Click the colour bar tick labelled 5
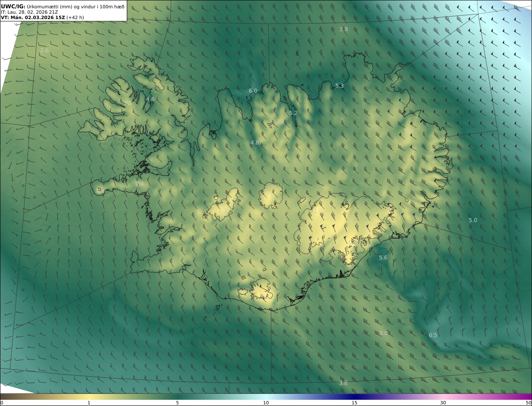 177,403
